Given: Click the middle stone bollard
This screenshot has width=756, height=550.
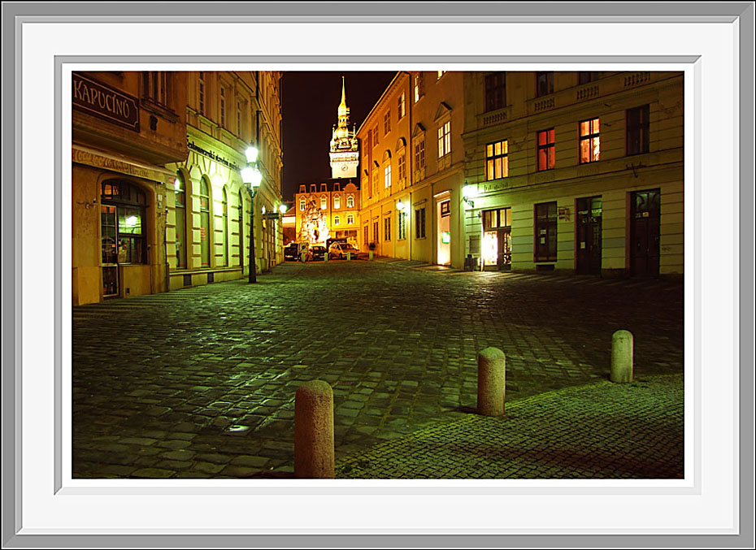Looking at the screenshot, I should coord(491,381).
